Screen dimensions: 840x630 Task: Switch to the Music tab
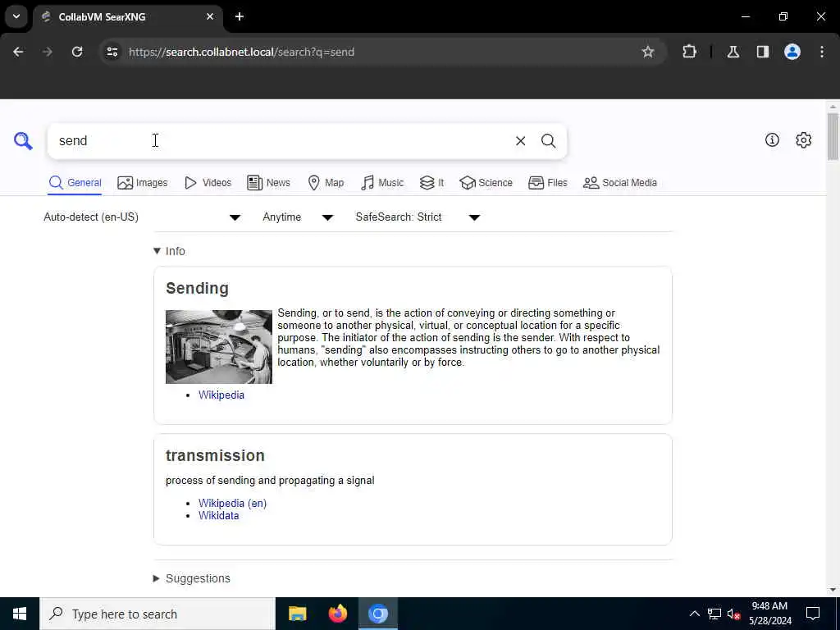(x=382, y=183)
